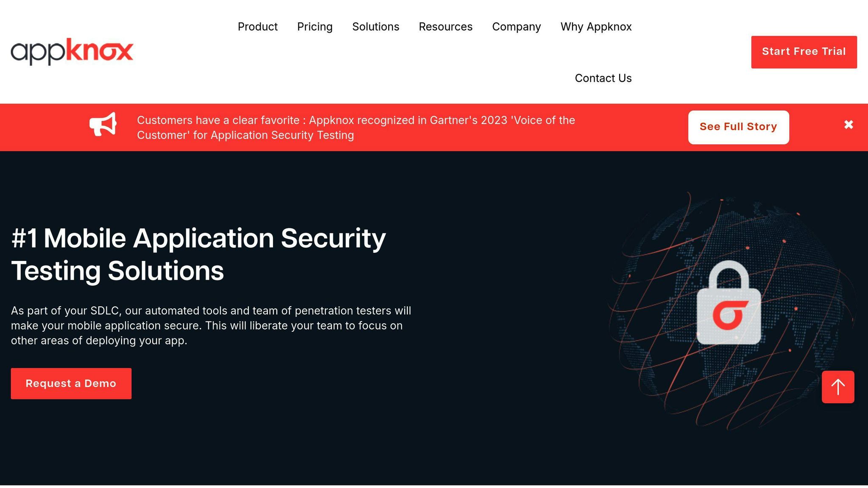The height and width of the screenshot is (488, 868).
Task: Click the SDLC description paragraph
Action: (211, 325)
